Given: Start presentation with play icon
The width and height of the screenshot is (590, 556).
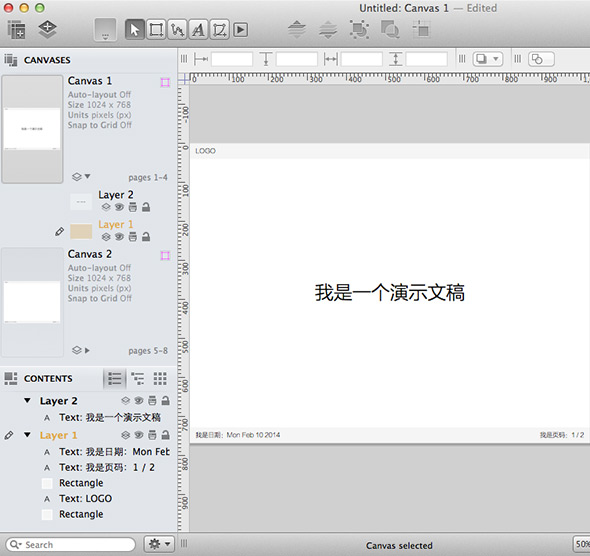Looking at the screenshot, I should click(240, 30).
